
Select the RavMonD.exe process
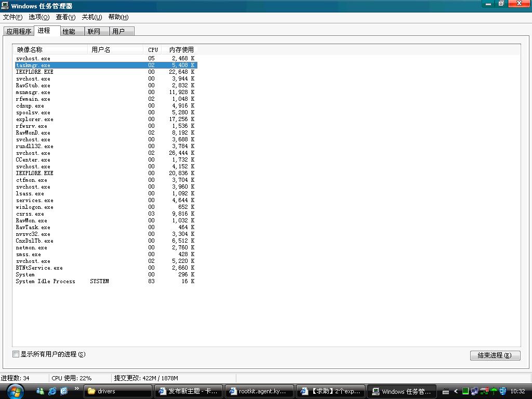(106, 132)
